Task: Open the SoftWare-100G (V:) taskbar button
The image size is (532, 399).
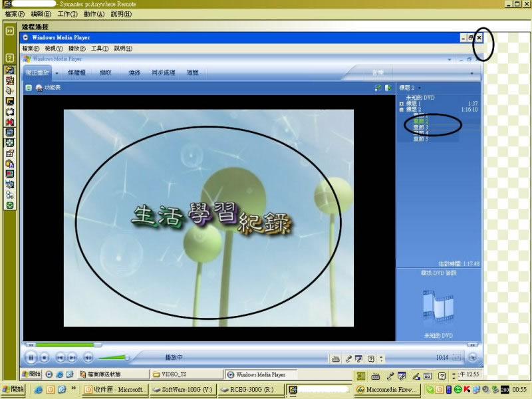Action: tap(184, 390)
